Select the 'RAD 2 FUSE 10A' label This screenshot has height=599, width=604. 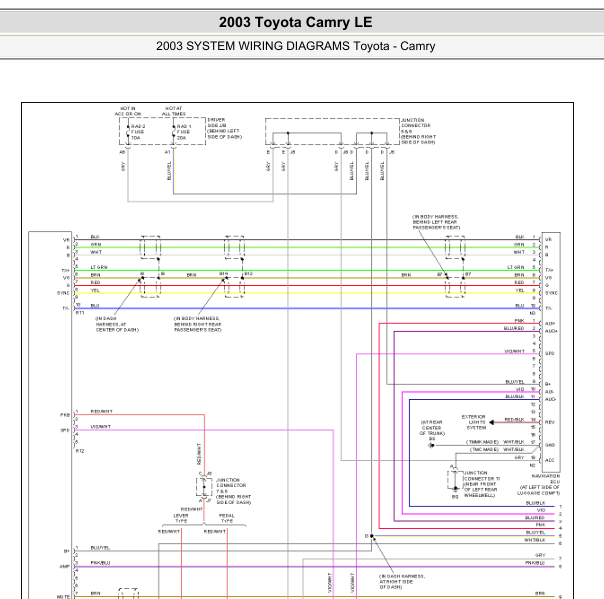pyautogui.click(x=138, y=132)
